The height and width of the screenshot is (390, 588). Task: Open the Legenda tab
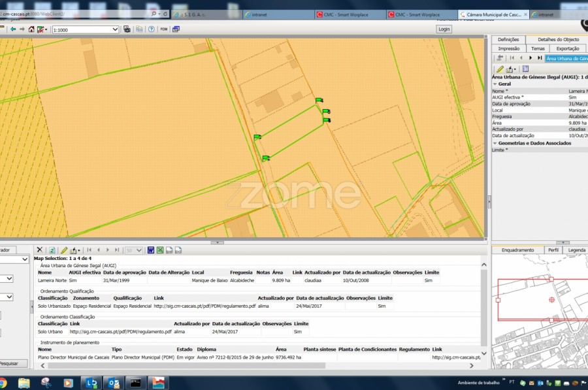click(x=576, y=250)
